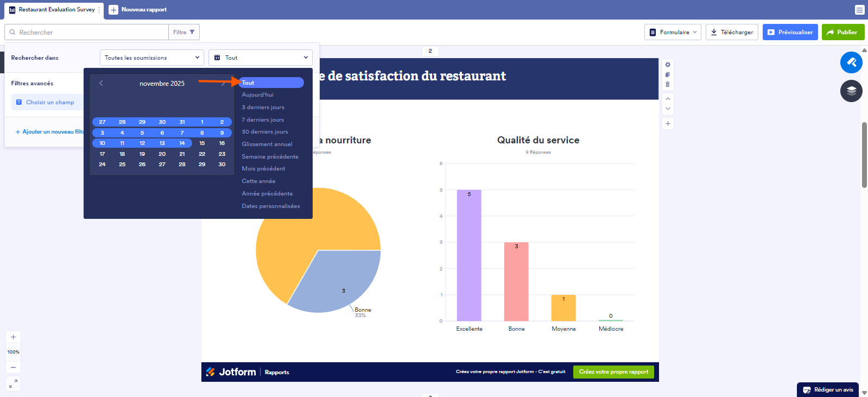
Task: Select Année précédente preset
Action: click(267, 193)
